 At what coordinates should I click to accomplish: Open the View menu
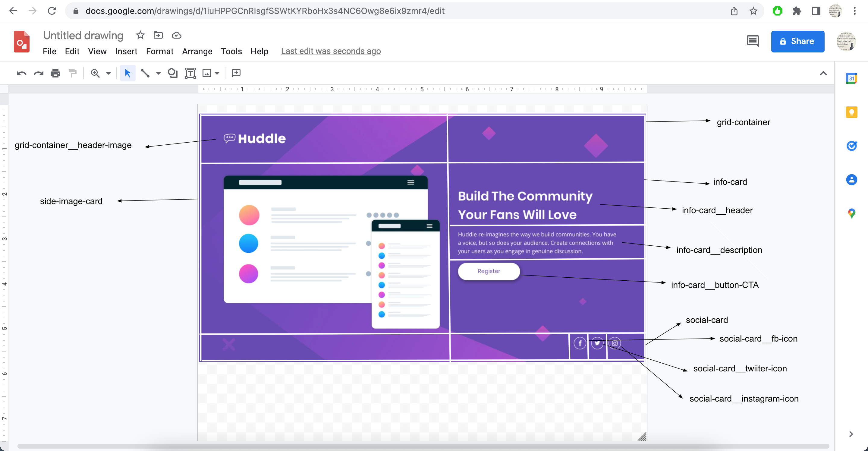pyautogui.click(x=97, y=51)
